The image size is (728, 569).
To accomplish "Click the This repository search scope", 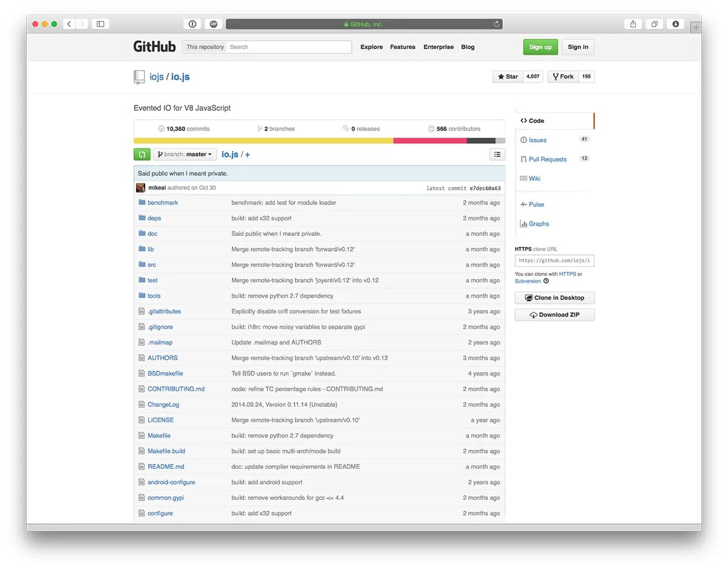I will [x=205, y=47].
